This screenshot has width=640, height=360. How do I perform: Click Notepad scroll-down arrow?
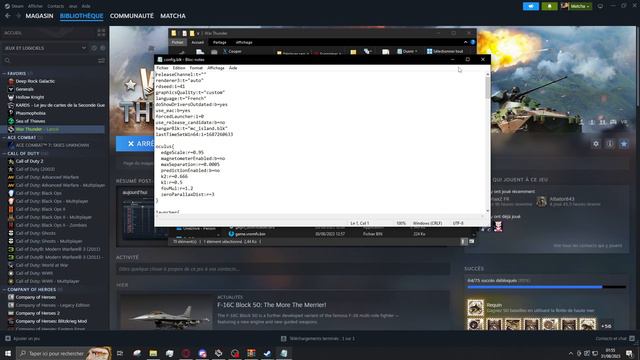coord(487,211)
